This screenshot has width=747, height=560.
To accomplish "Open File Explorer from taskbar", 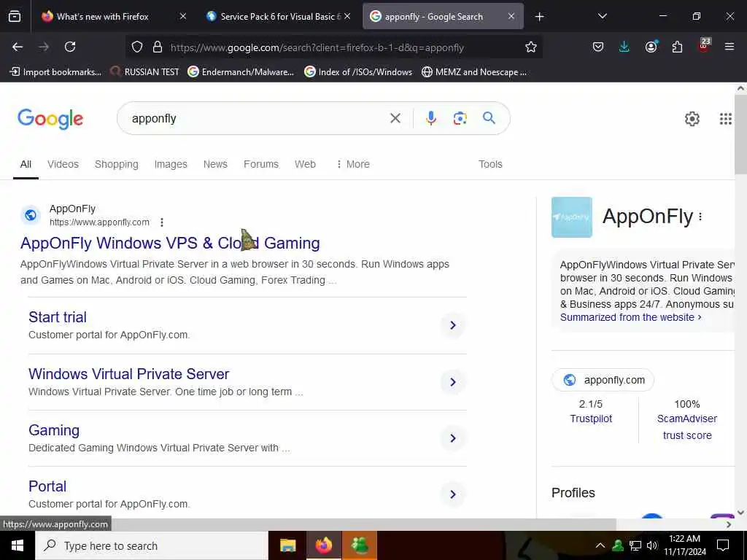I will coord(287,545).
